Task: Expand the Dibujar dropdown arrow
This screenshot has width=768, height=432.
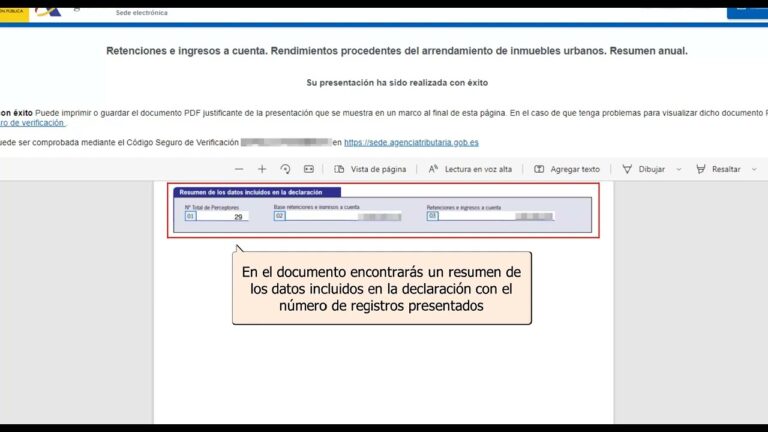Action: 679,169
